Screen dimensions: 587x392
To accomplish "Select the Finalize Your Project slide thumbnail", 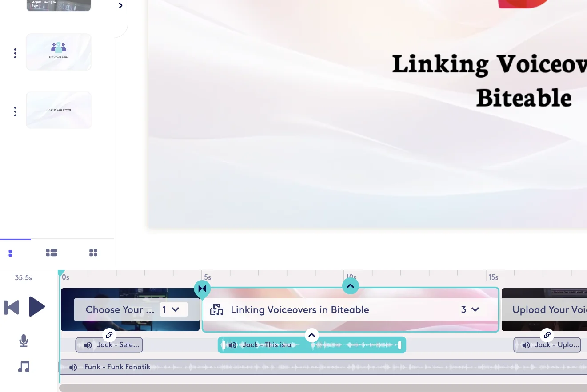I will [x=58, y=110].
